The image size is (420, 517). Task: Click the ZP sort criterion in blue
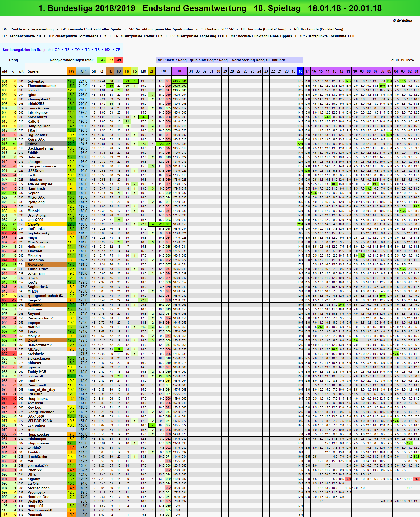point(118,50)
